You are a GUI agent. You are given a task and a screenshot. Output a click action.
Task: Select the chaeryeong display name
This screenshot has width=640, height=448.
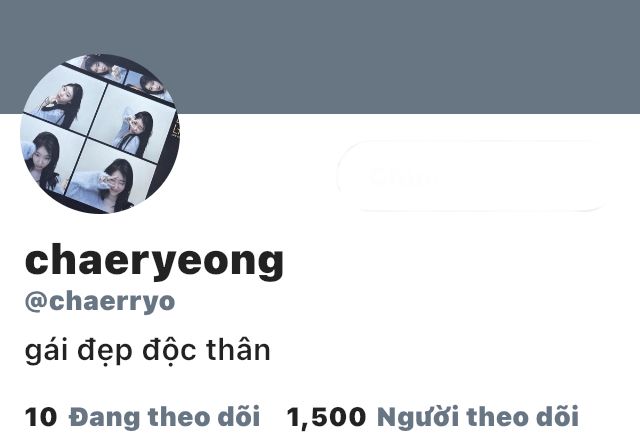point(154,261)
